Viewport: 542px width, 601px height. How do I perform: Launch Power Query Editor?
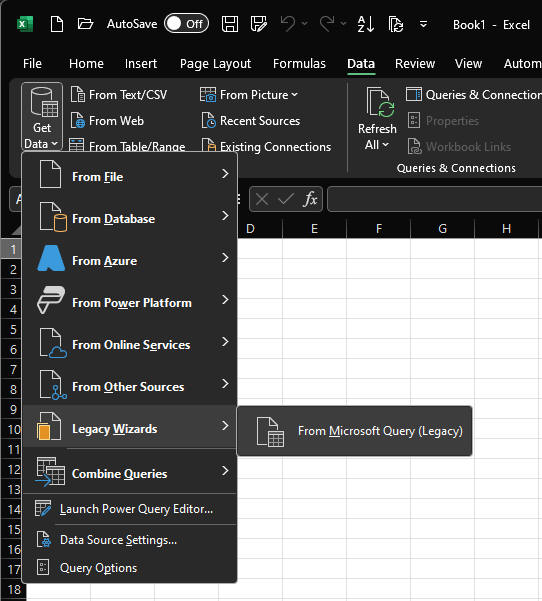tap(130, 509)
